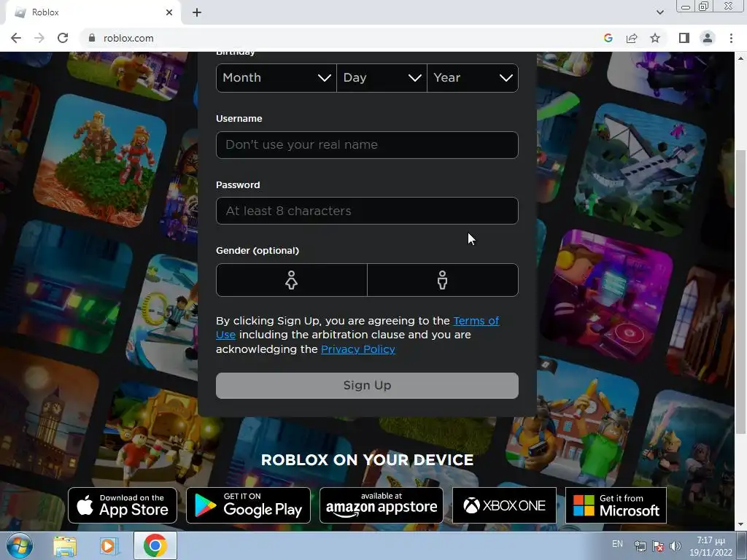The image size is (747, 560).
Task: Open the Privacy Policy link
Action: [357, 349]
